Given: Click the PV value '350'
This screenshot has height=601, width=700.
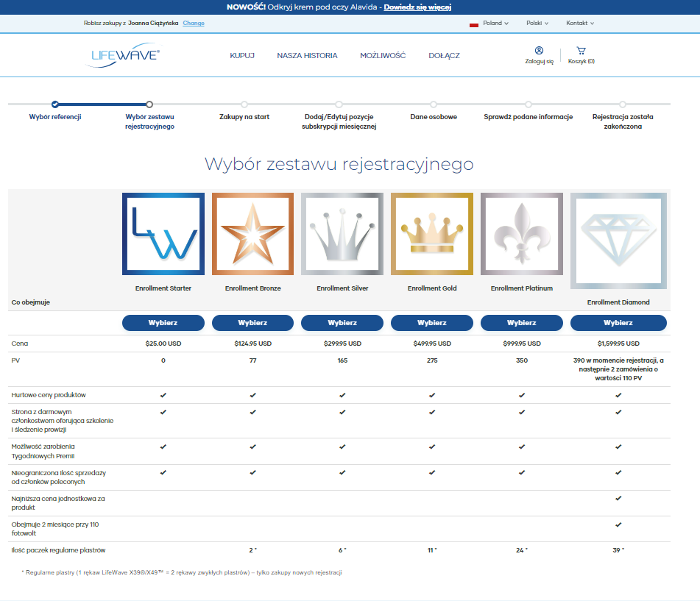Looking at the screenshot, I should pyautogui.click(x=522, y=360).
